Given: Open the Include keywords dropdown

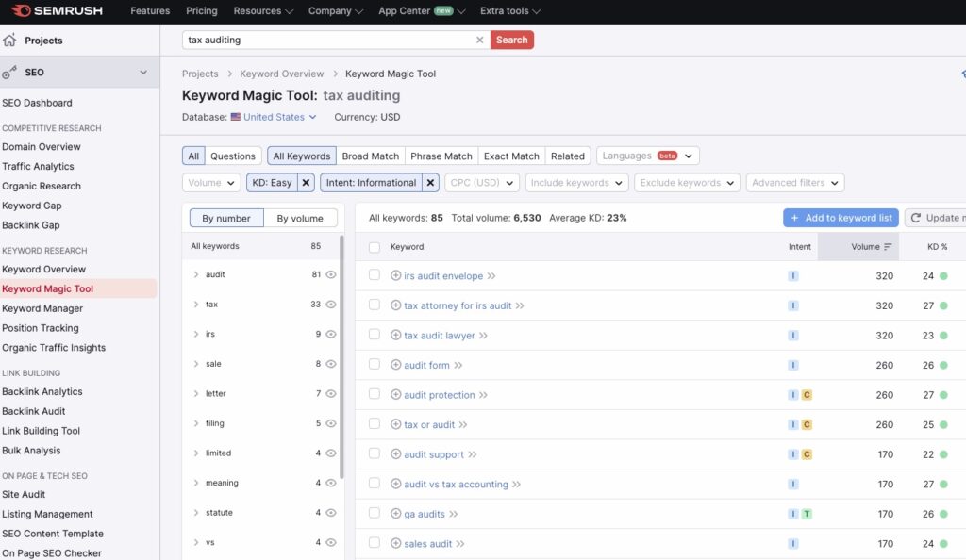Looking at the screenshot, I should click(x=576, y=183).
